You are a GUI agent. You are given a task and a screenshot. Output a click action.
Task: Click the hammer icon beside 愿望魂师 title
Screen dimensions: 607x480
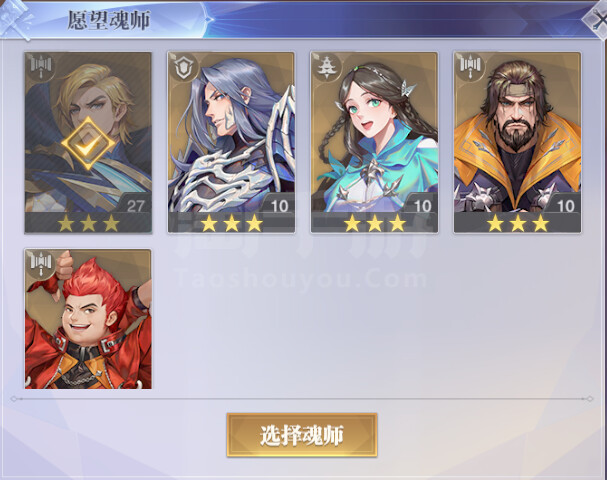point(15,17)
